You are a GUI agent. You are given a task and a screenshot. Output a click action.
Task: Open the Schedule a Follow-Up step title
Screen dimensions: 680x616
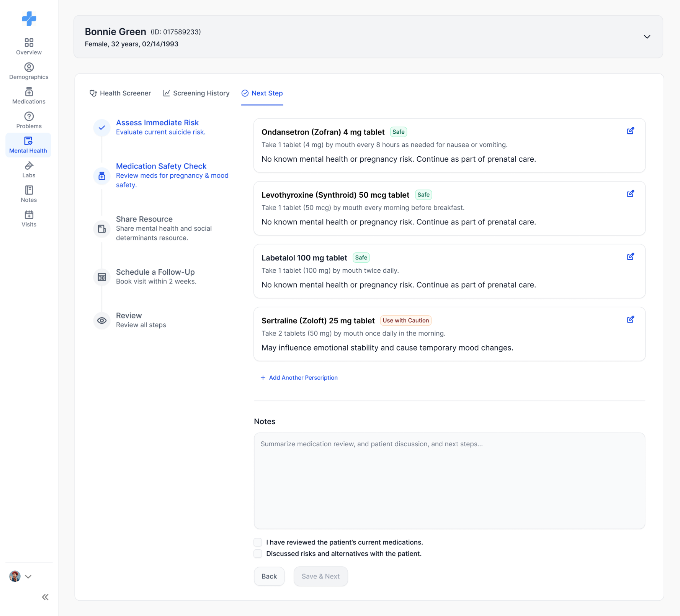coord(155,272)
